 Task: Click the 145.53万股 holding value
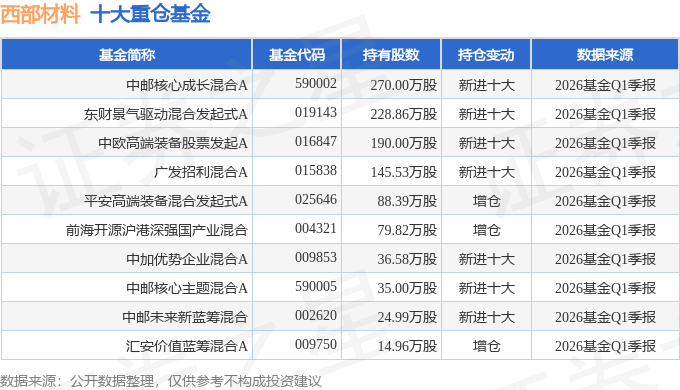pos(404,172)
